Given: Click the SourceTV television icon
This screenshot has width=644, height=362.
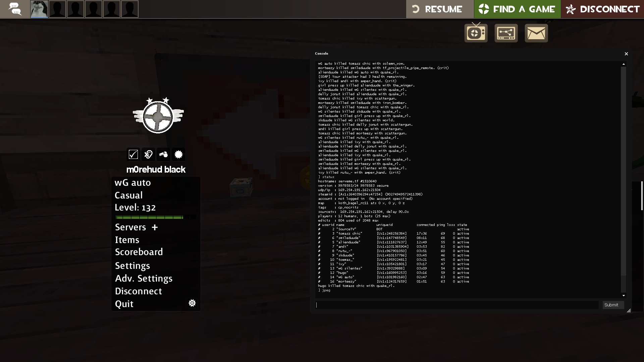Looking at the screenshot, I should [x=476, y=33].
